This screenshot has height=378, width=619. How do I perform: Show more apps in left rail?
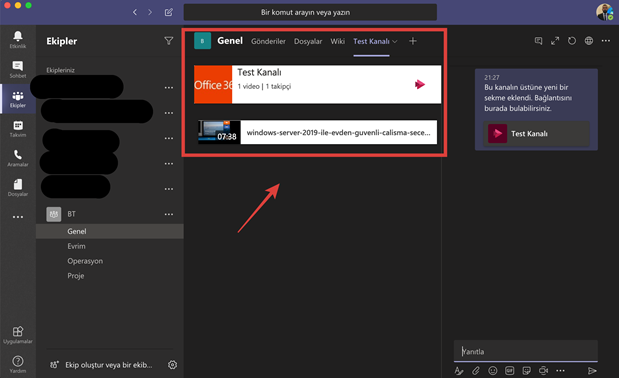click(18, 217)
